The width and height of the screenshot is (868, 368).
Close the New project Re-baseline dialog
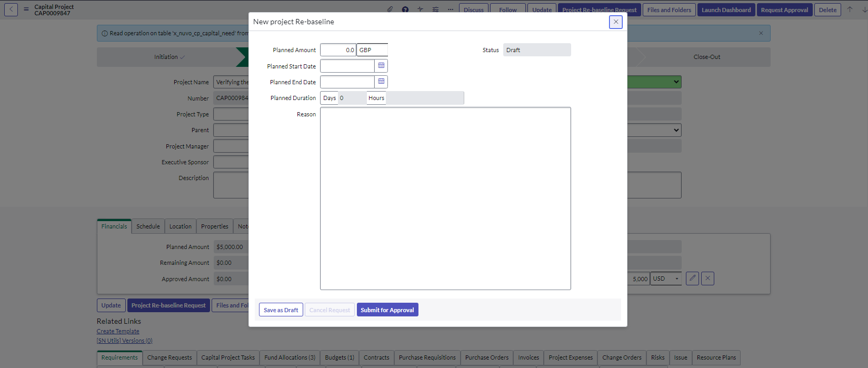(x=615, y=22)
